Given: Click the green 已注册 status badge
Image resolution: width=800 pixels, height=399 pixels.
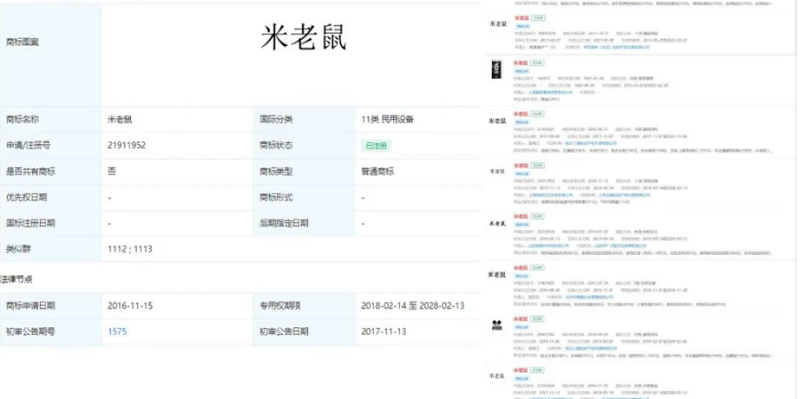Looking at the screenshot, I should click(x=376, y=146).
